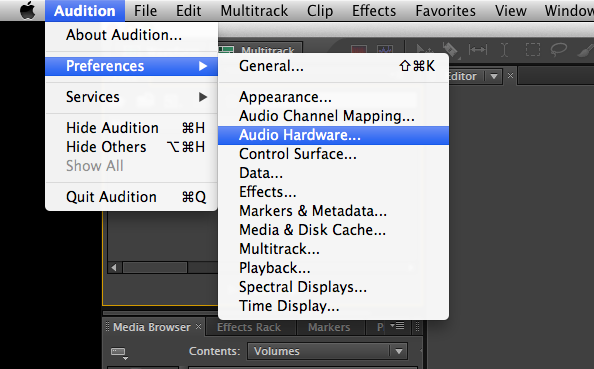Close the Editor panel tab

510,75
